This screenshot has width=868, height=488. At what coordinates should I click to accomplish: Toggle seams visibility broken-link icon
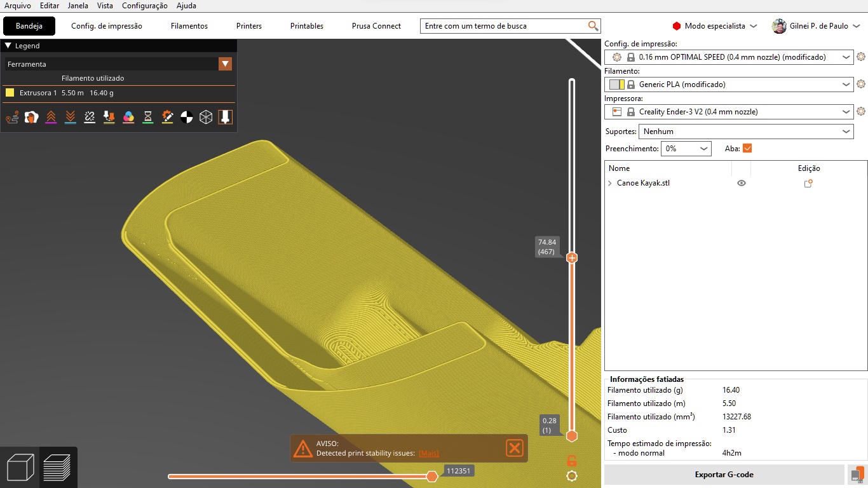pyautogui.click(x=90, y=117)
